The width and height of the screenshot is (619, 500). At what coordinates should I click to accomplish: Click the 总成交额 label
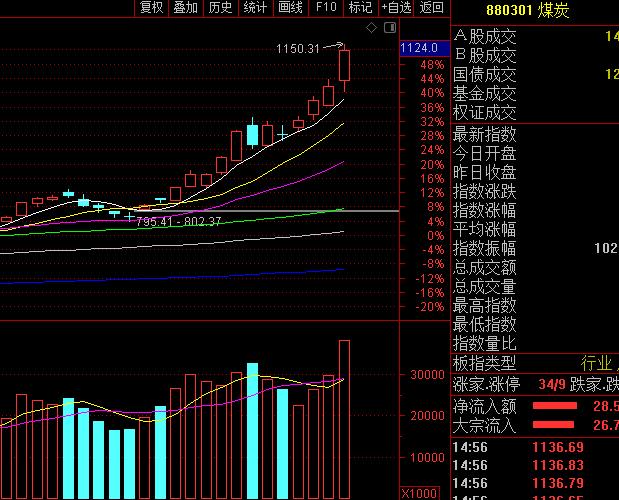pos(484,268)
